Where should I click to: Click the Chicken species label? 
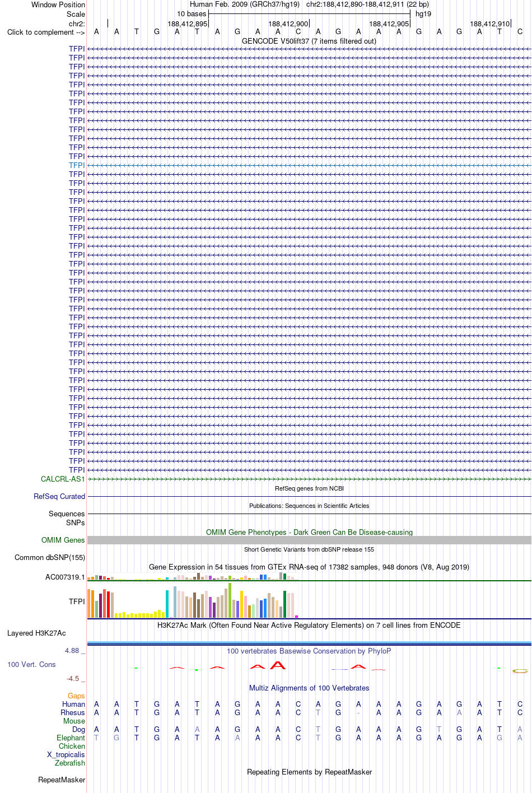coord(72,746)
